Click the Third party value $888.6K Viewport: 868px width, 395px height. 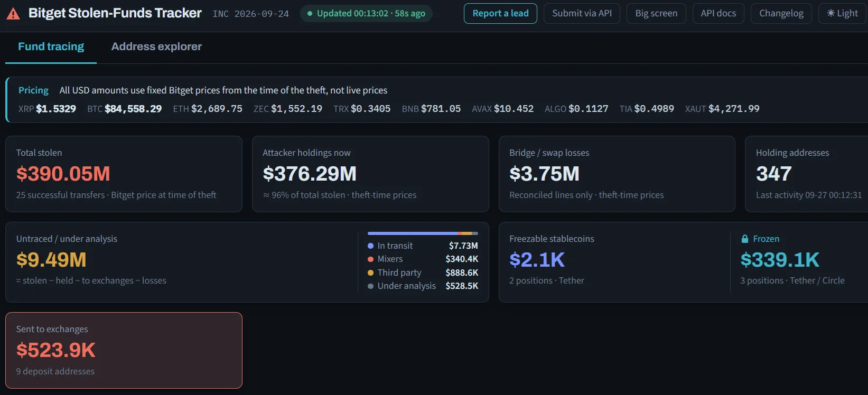pos(462,272)
